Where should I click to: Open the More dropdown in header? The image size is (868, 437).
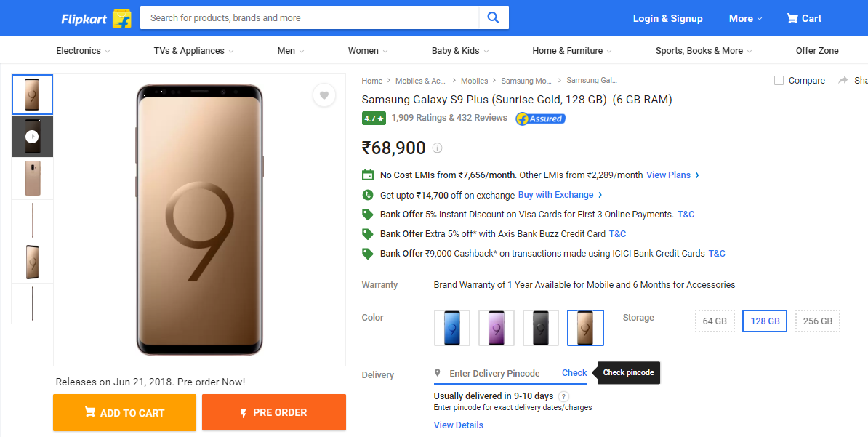coord(745,18)
